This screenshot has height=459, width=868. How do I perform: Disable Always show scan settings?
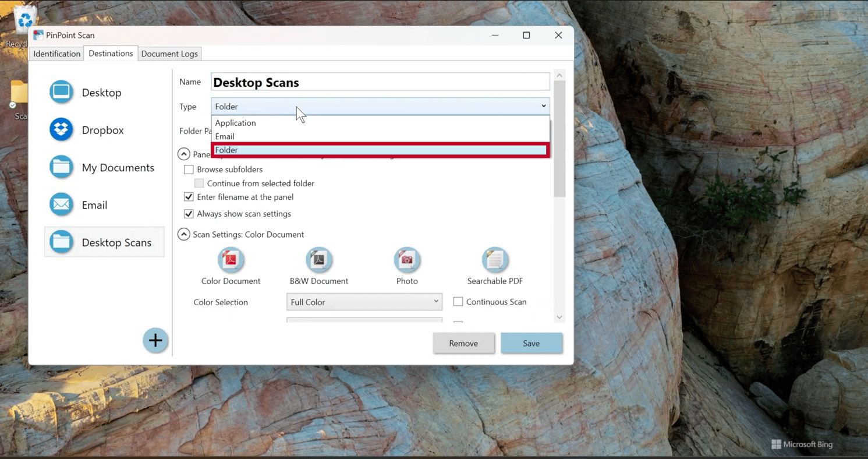pyautogui.click(x=189, y=214)
